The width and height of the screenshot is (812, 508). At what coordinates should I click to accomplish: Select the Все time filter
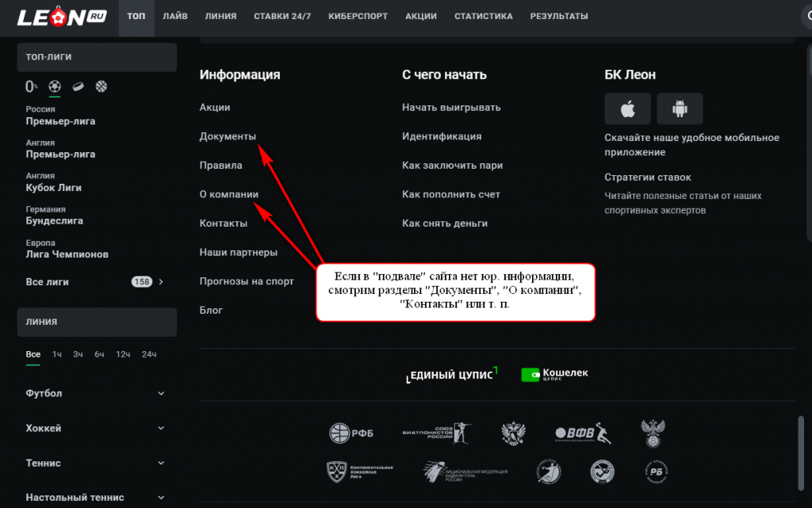click(x=33, y=354)
